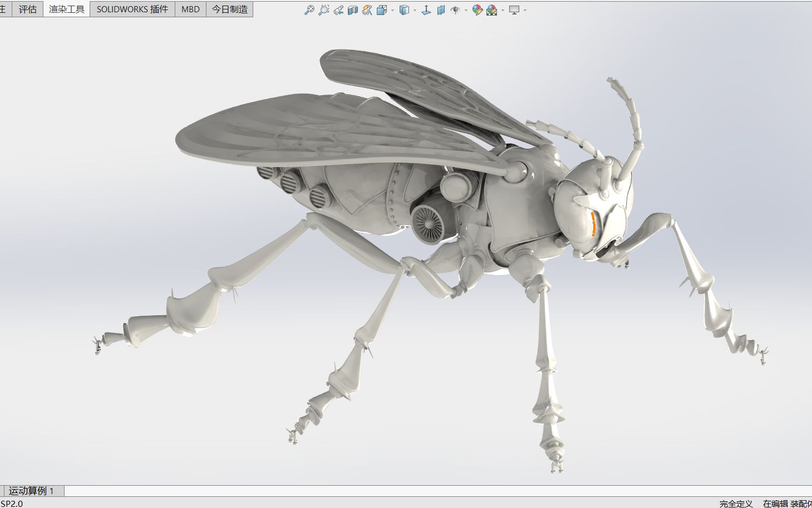
Task: Click the 完全定义 status text
Action: click(736, 504)
